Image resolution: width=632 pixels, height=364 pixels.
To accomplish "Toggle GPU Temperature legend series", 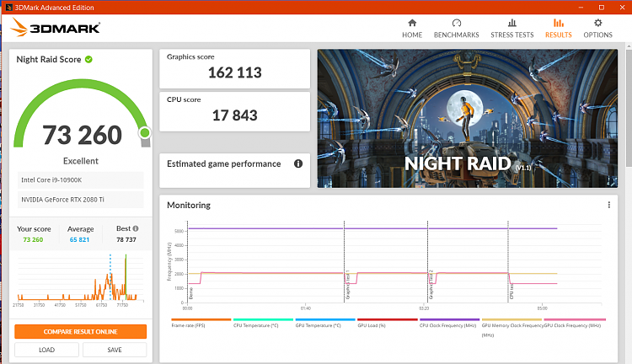I will [325, 323].
